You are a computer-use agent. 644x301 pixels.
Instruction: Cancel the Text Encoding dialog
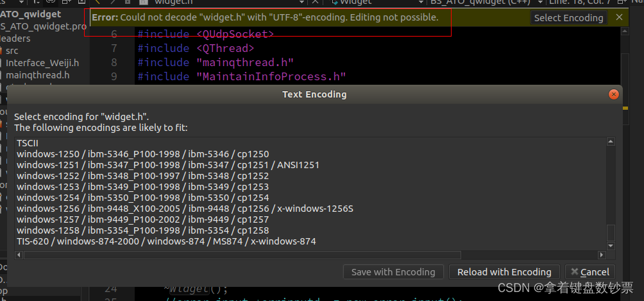(590, 272)
